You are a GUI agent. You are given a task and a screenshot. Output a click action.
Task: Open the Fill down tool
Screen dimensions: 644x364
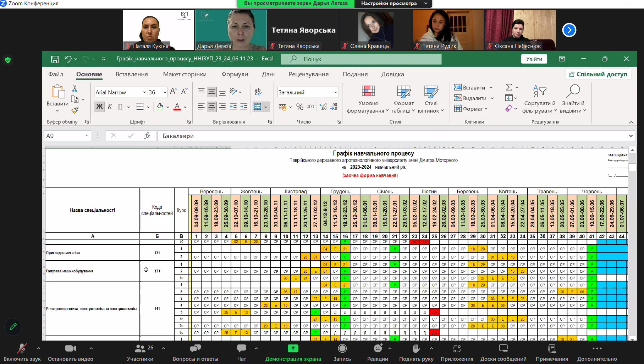click(x=509, y=98)
